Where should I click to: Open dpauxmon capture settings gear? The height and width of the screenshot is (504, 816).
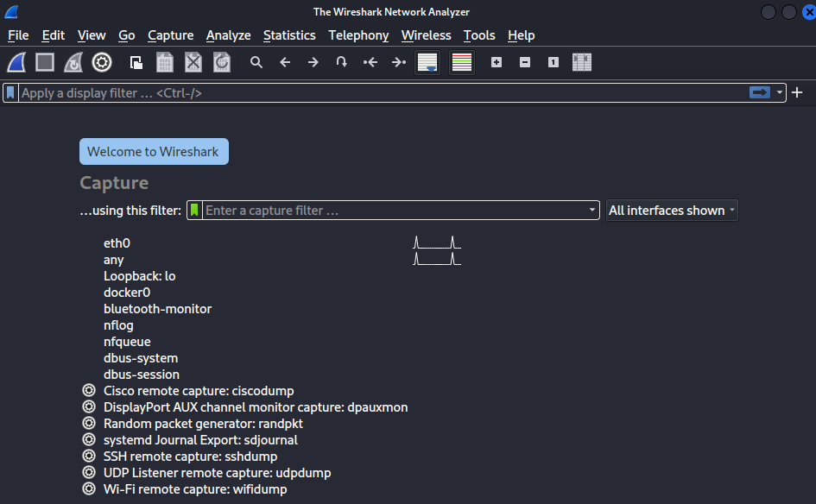point(89,406)
